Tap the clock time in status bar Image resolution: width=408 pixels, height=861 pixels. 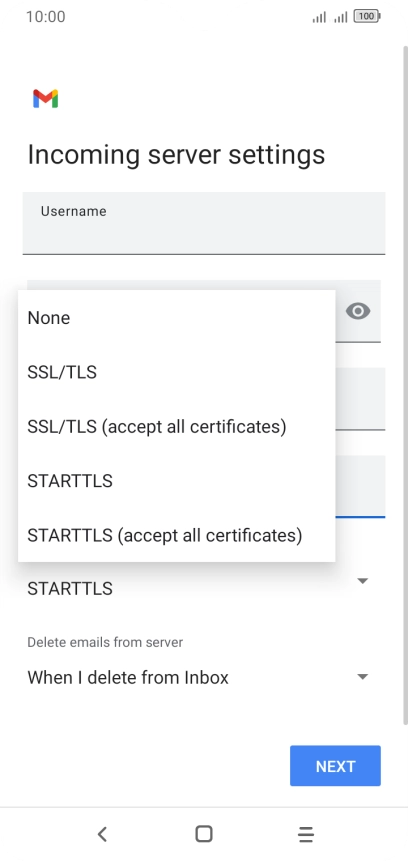pos(46,16)
